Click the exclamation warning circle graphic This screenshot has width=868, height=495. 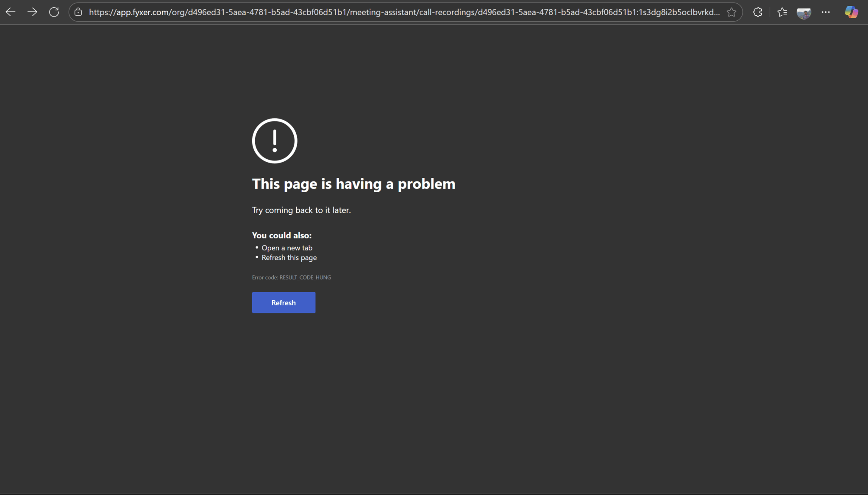coord(274,141)
